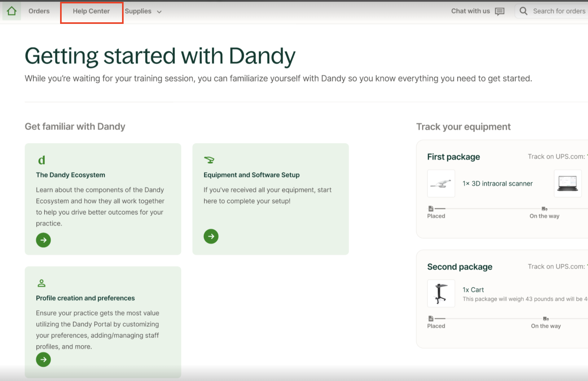Click the Supplies chevron arrow

pyautogui.click(x=159, y=12)
